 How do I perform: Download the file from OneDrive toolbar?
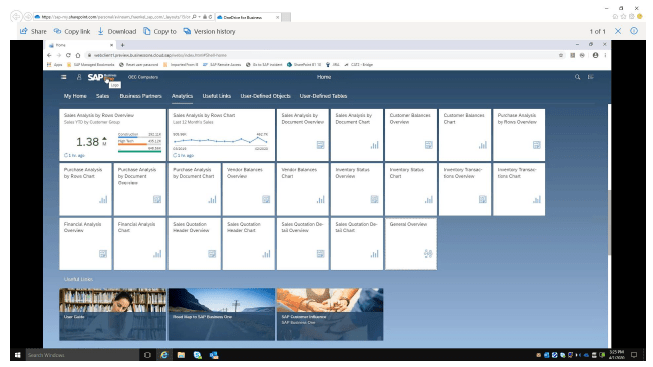(x=117, y=31)
